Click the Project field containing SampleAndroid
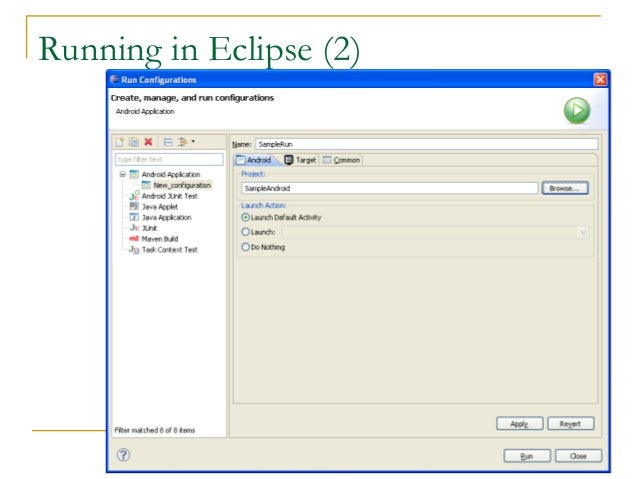 pos(389,188)
